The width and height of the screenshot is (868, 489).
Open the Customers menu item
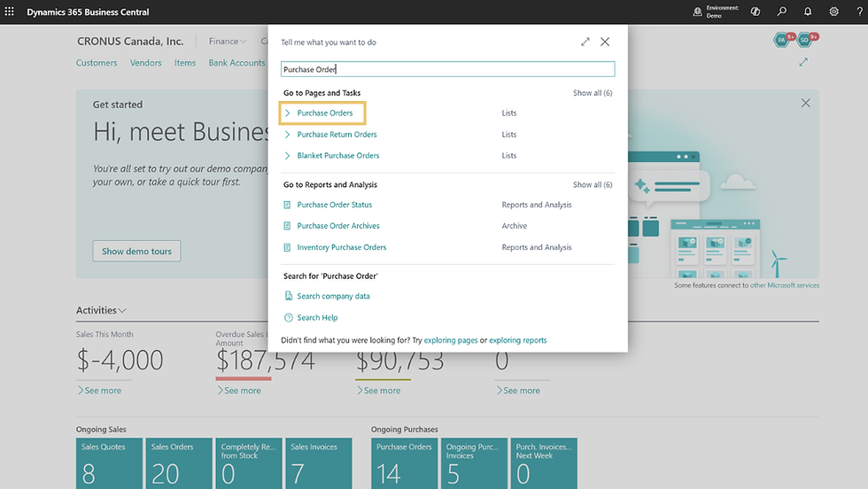[97, 63]
